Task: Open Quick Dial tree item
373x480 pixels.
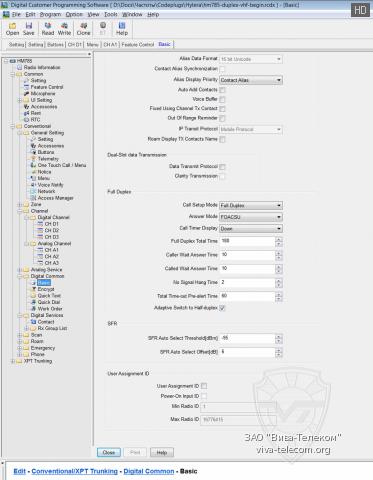Action: click(49, 302)
